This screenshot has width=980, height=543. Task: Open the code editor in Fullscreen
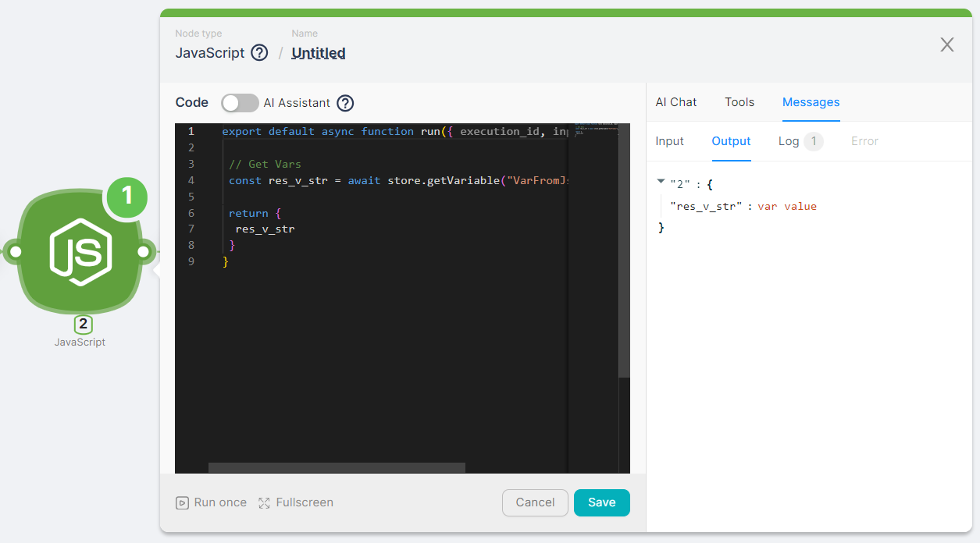coord(296,502)
